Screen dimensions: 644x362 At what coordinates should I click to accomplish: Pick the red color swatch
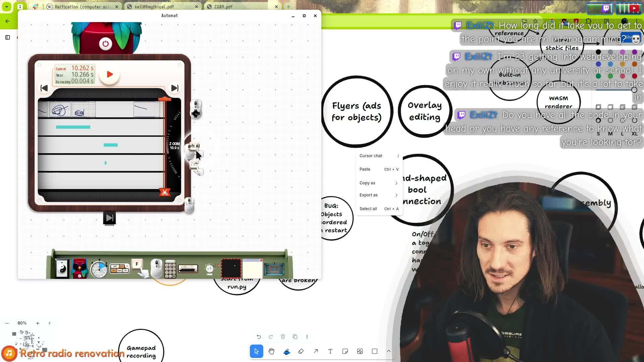click(634, 76)
